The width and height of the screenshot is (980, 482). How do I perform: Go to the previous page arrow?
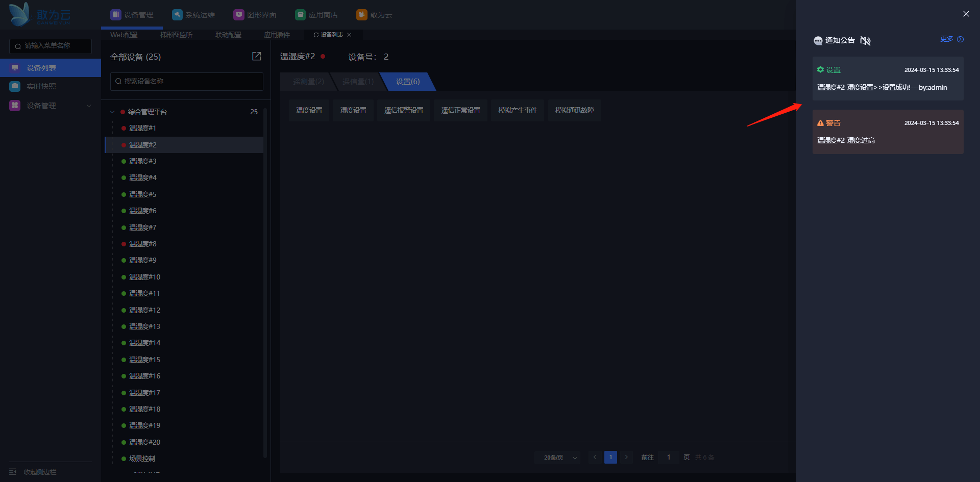(x=595, y=458)
